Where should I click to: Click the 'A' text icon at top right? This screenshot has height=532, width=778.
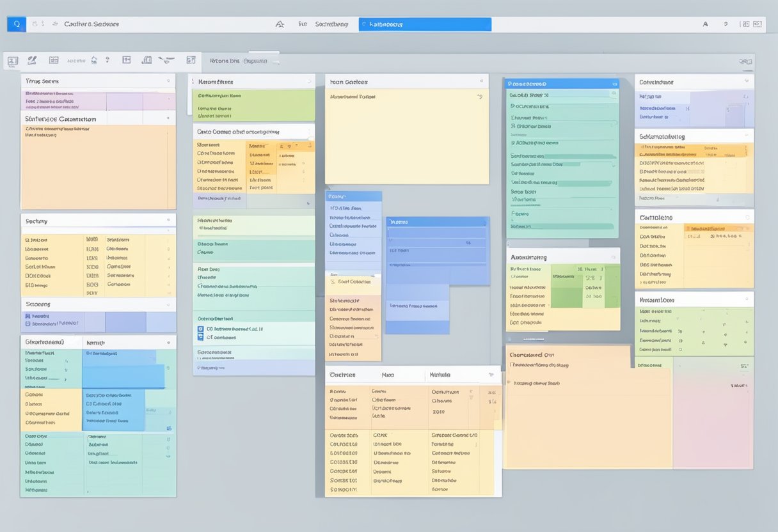pos(705,24)
